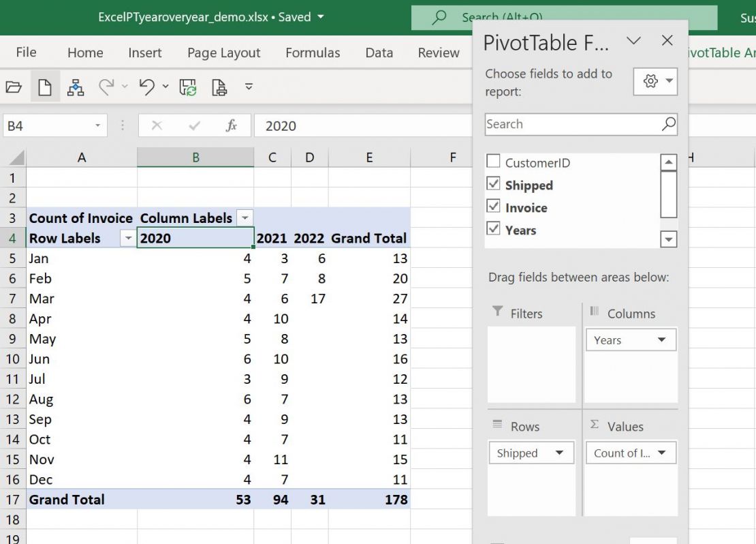Open the Page Layout tab
The image size is (756, 544).
point(223,52)
